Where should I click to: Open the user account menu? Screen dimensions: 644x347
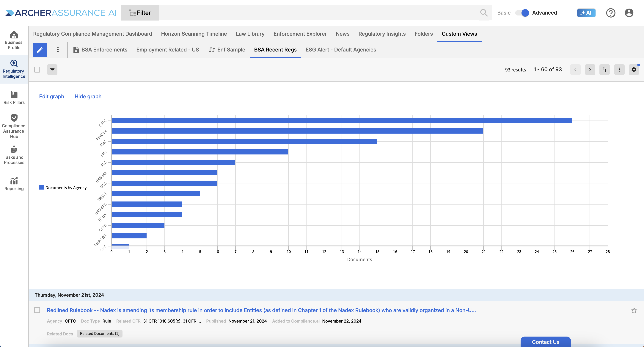tap(629, 13)
